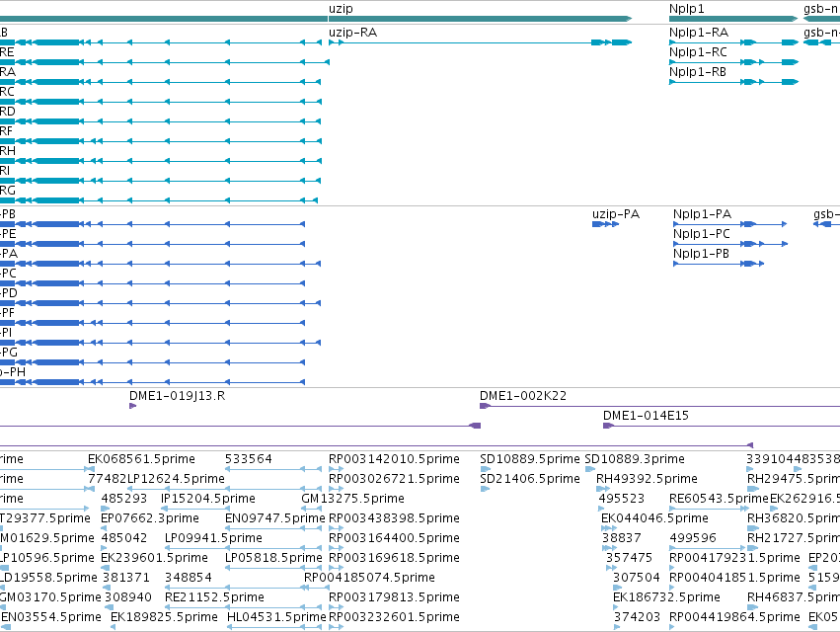Select EST RP003179813.5prime
The image size is (840, 632).
click(394, 598)
